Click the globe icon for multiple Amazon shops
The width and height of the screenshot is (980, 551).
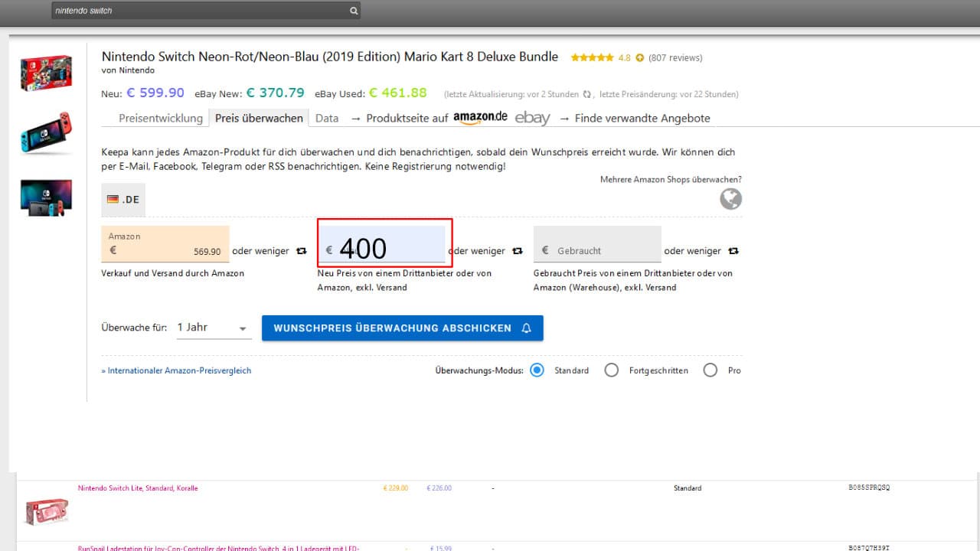(x=730, y=199)
